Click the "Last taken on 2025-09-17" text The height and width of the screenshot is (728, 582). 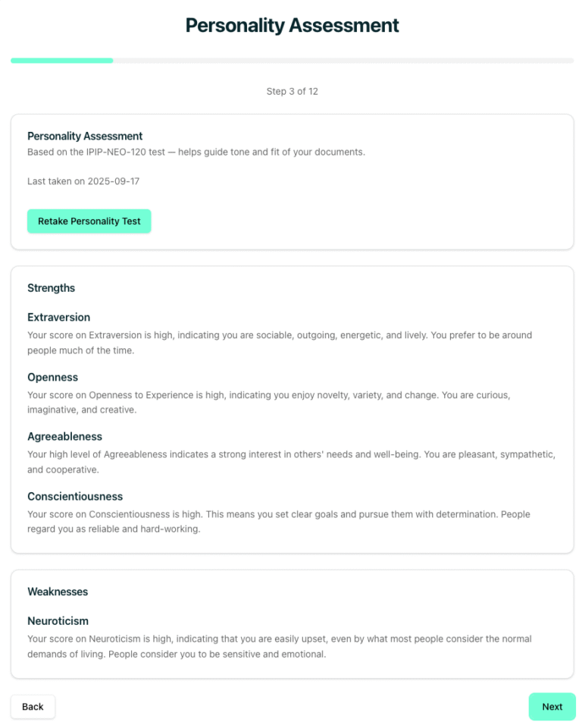tap(83, 181)
